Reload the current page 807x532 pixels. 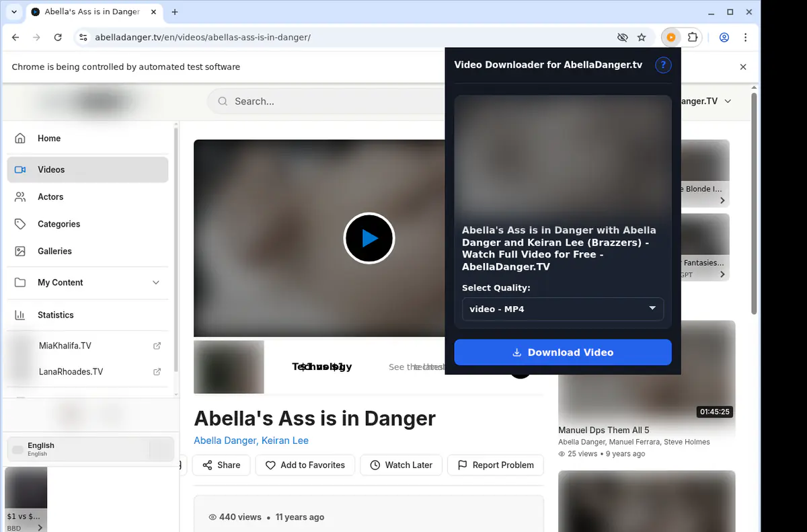[x=58, y=38]
